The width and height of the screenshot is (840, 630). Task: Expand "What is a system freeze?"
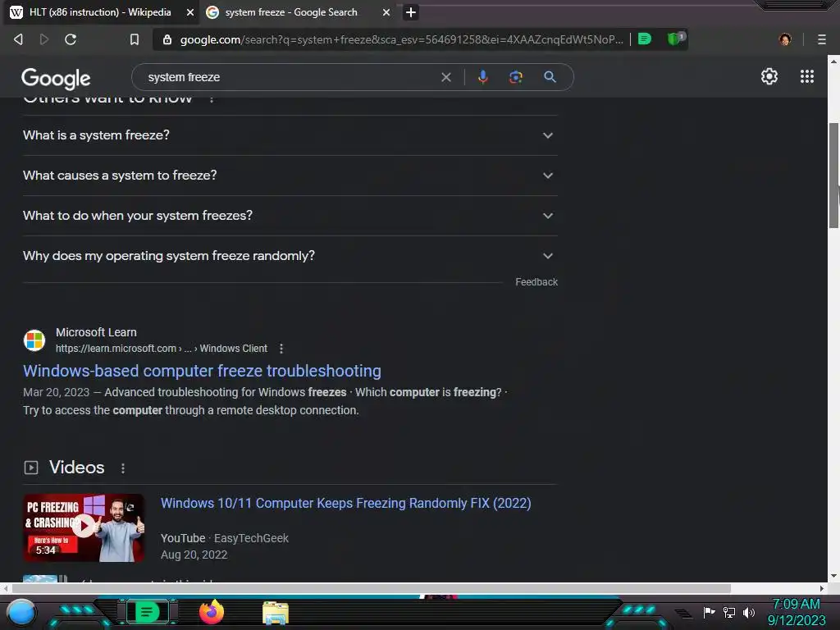[x=290, y=135]
